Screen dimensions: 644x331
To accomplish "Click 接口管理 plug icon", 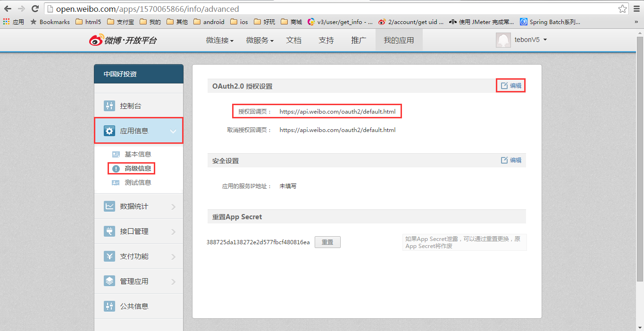I will coord(109,231).
